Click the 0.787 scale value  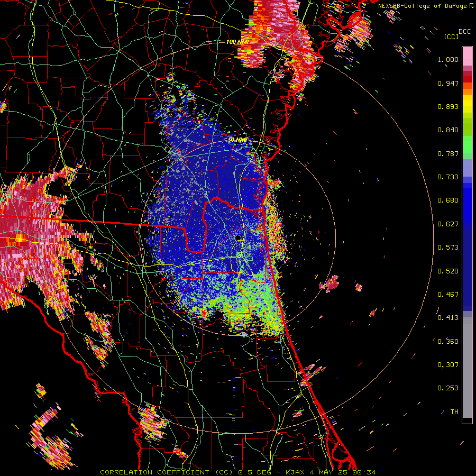(x=448, y=153)
